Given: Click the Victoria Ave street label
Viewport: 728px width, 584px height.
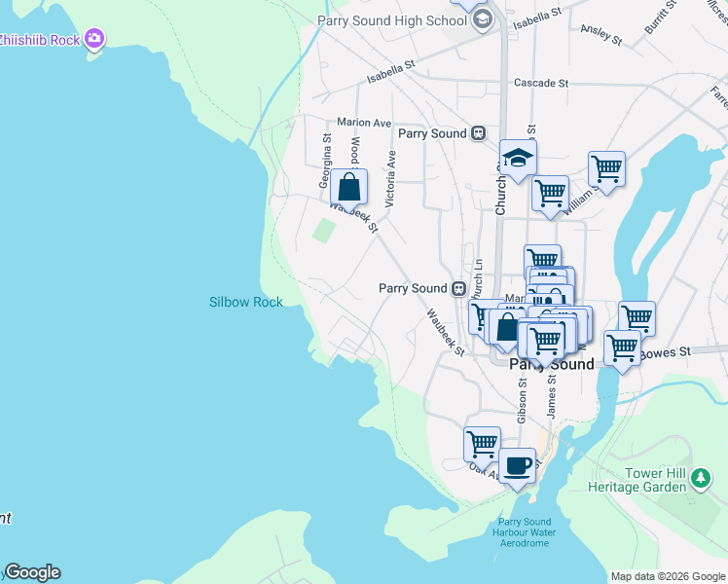Looking at the screenshot, I should pyautogui.click(x=390, y=179).
